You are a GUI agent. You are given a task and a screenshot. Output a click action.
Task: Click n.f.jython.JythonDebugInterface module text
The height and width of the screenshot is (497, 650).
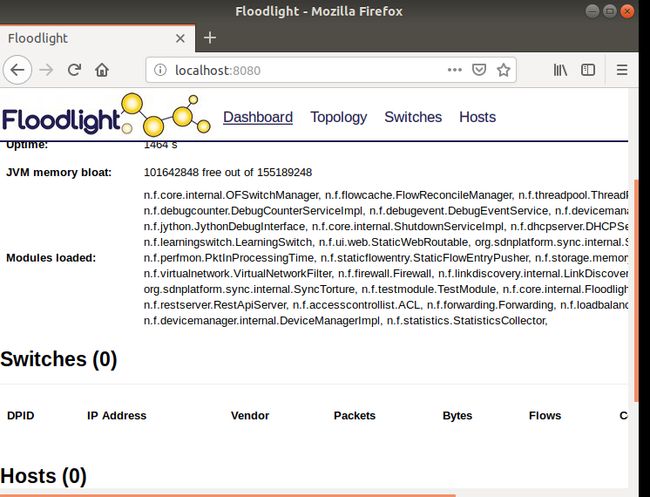[224, 226]
